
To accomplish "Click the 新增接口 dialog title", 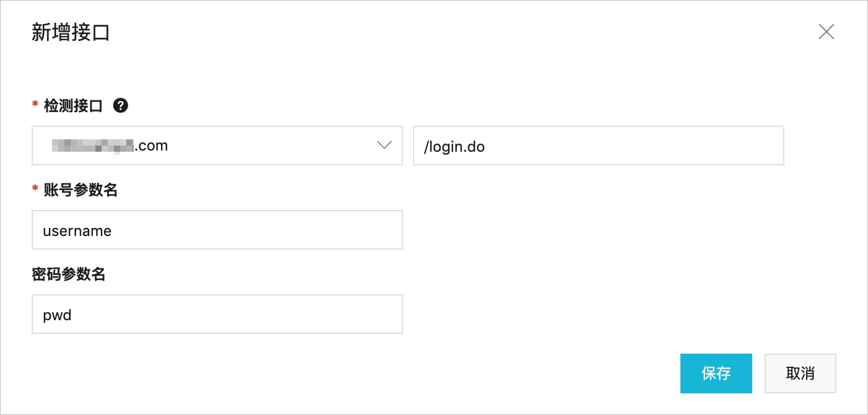I will tap(71, 33).
